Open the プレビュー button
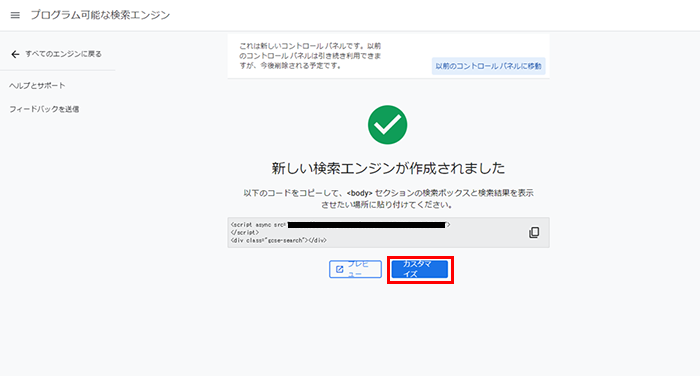700x376 pixels. pos(355,269)
